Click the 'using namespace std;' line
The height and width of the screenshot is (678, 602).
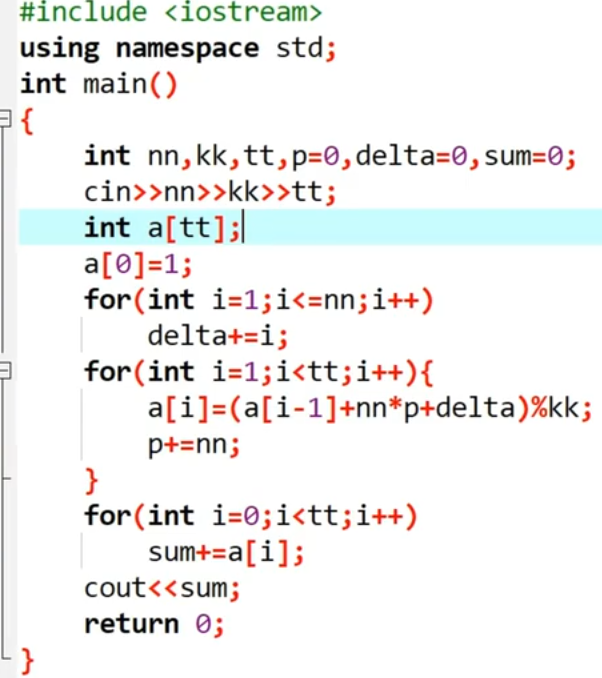178,48
